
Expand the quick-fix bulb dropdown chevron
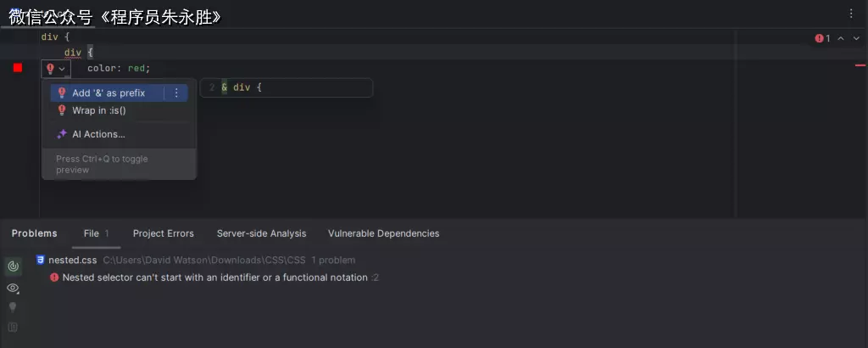(62, 69)
